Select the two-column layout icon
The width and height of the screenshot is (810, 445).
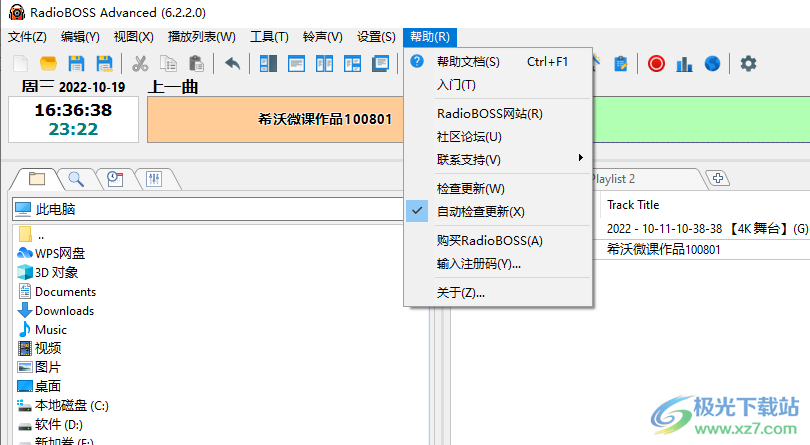pos(324,64)
